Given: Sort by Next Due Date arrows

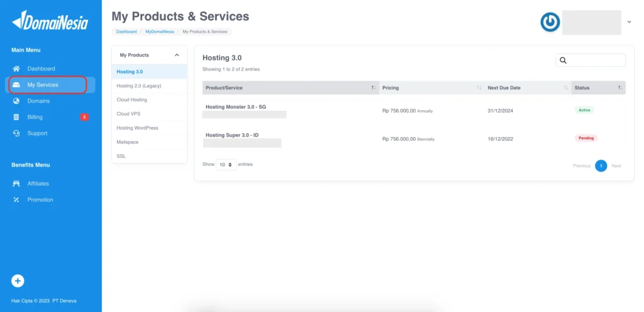Looking at the screenshot, I should click(x=566, y=88).
